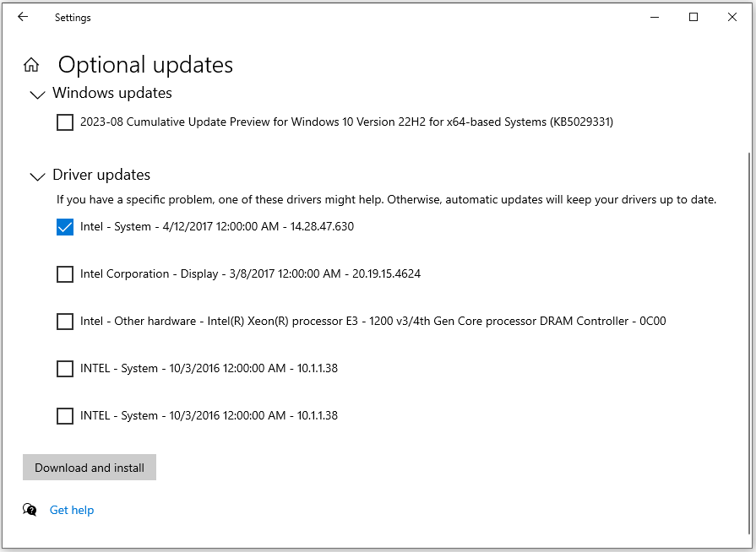756x552 pixels.
Task: Click Intel System 4/12/2017 driver label
Action: point(217,226)
